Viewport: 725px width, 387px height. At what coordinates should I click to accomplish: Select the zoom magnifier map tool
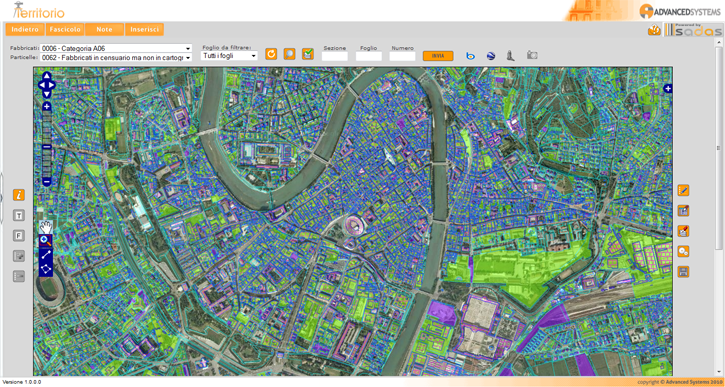click(46, 240)
